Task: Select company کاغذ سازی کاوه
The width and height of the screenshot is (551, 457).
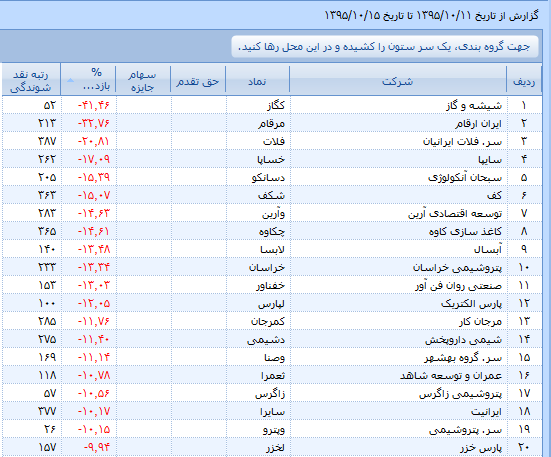Action: coord(465,231)
